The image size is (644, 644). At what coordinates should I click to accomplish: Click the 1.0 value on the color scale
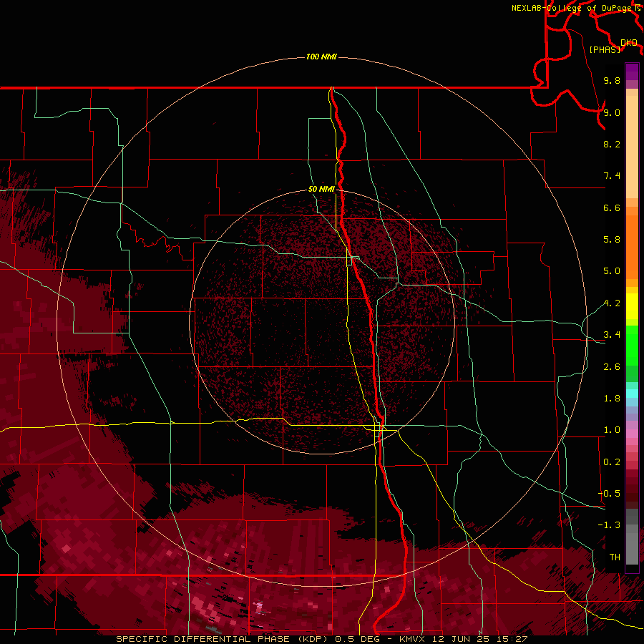[x=612, y=430]
